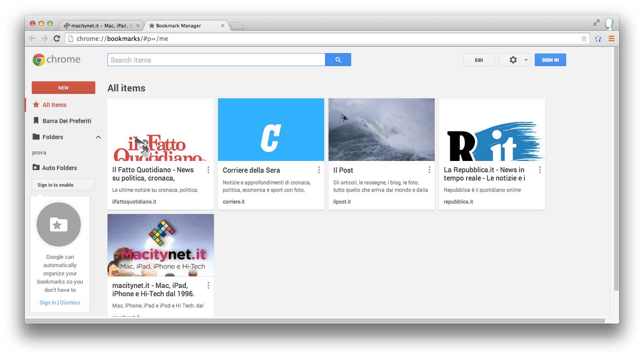Open options for Il Fatto Quotidiano card
644x358 pixels.
208,170
